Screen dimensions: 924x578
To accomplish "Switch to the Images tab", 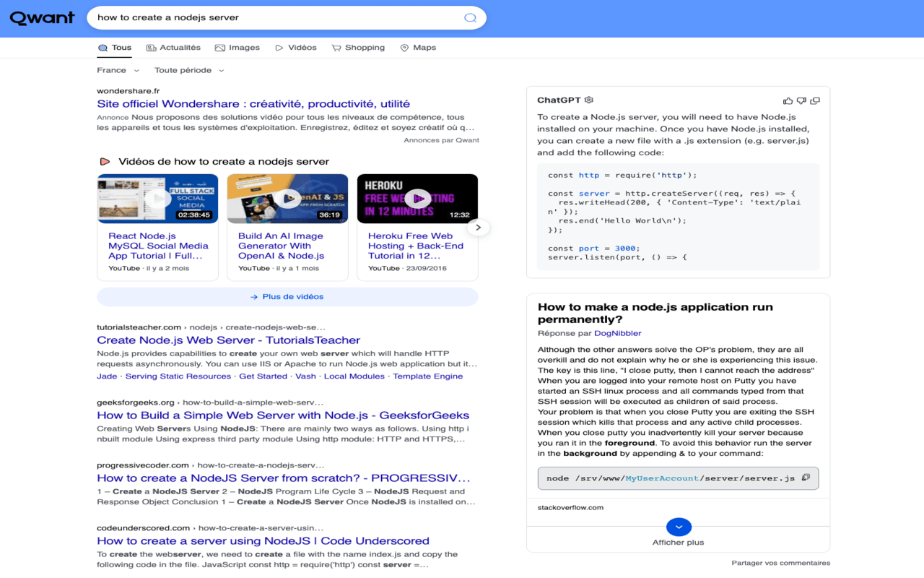I will 237,48.
